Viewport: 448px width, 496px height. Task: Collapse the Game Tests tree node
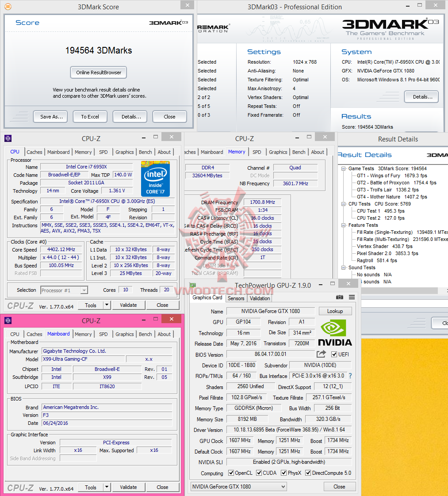coord(343,168)
